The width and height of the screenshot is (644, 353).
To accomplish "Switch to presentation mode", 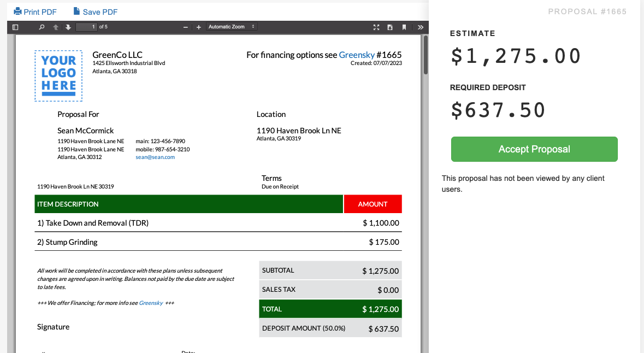I will coord(376,27).
